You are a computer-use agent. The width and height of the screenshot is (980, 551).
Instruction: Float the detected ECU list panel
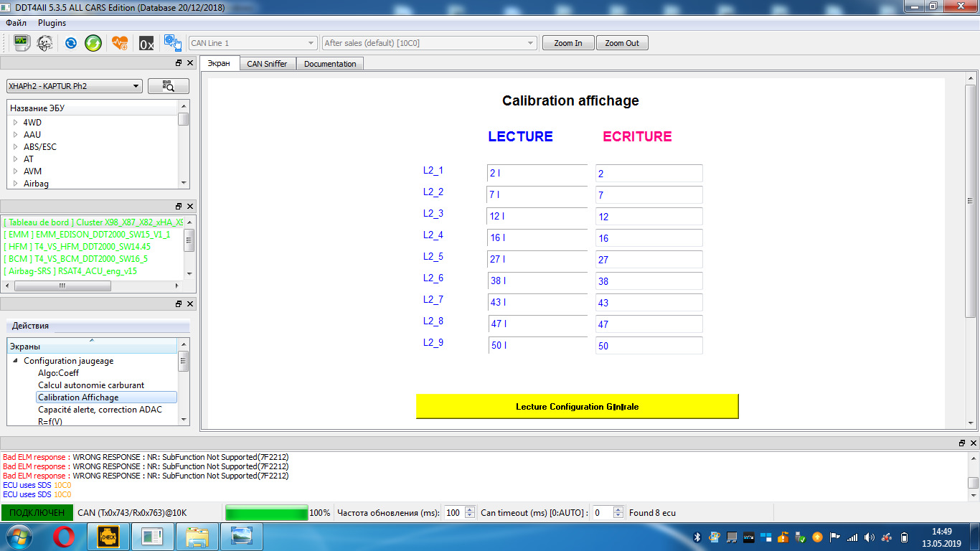point(179,206)
